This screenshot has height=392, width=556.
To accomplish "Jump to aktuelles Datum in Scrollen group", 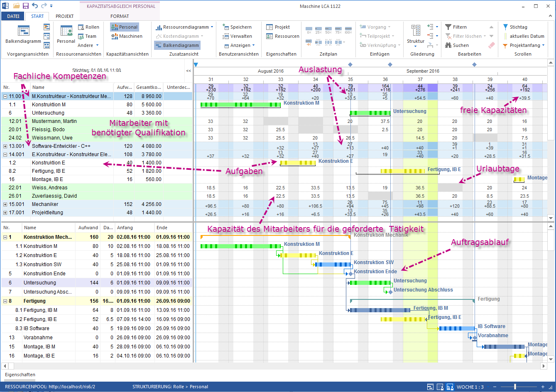I will (x=523, y=36).
